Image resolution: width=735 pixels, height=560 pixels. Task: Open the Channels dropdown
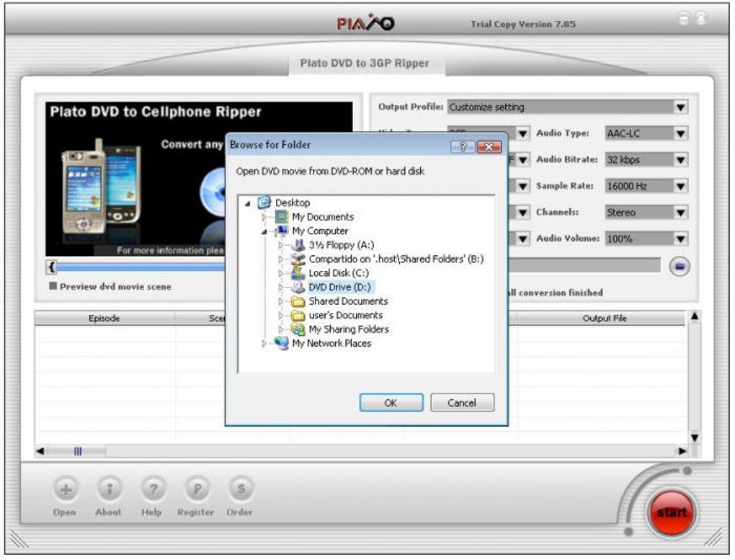tap(681, 213)
